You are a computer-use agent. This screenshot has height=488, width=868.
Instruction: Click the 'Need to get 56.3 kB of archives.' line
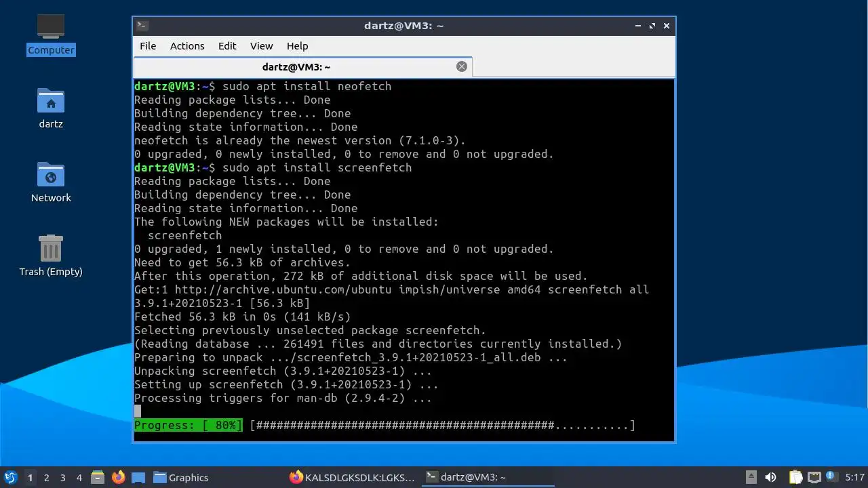(243, 262)
